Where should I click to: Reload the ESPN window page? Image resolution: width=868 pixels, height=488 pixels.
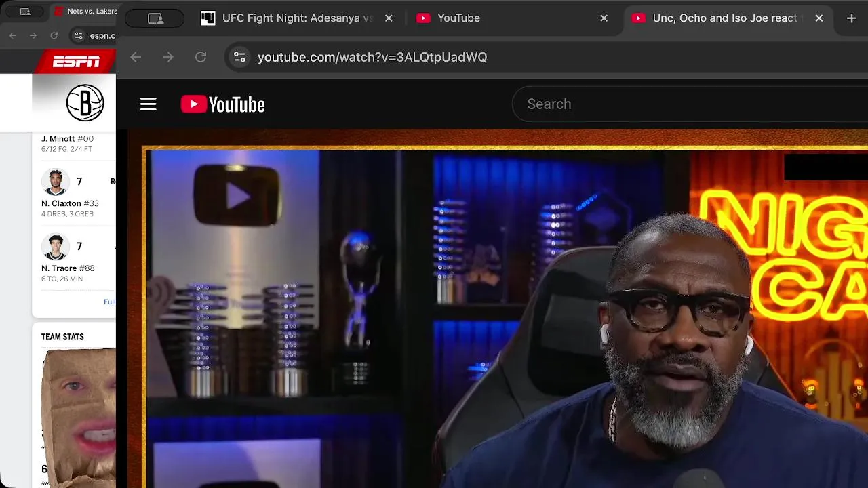54,35
